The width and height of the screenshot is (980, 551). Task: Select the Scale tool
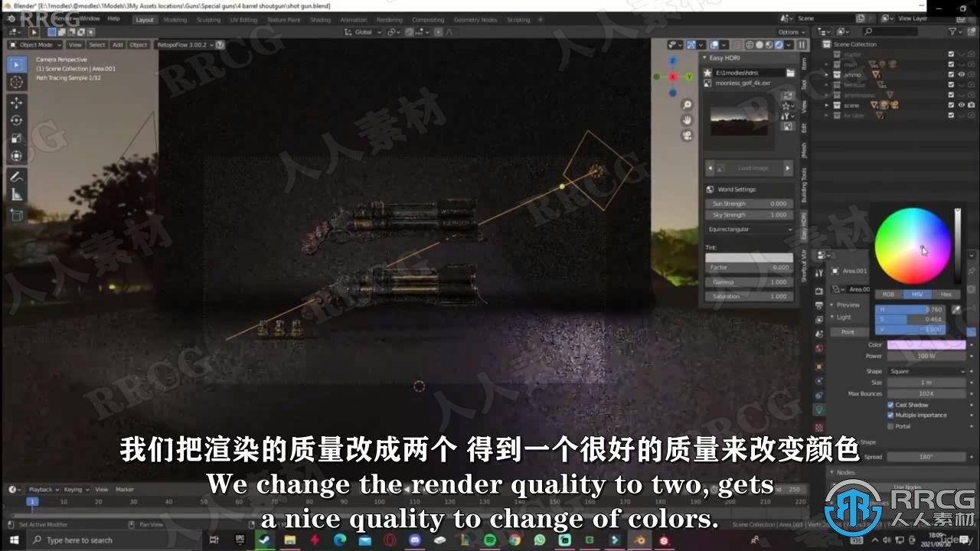click(16, 139)
